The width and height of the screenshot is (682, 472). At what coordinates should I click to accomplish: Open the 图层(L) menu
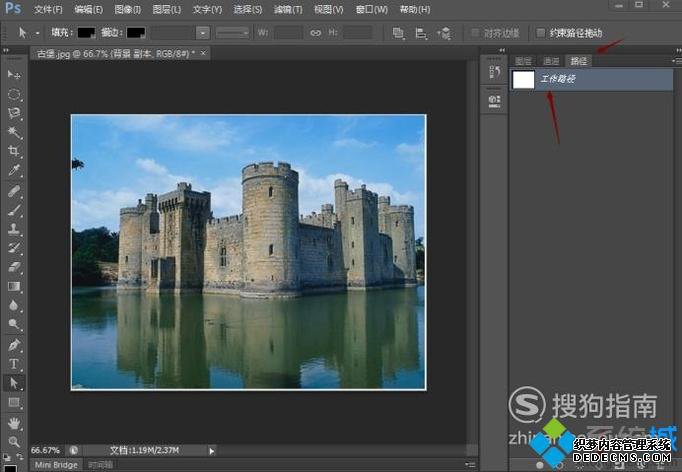tap(167, 9)
